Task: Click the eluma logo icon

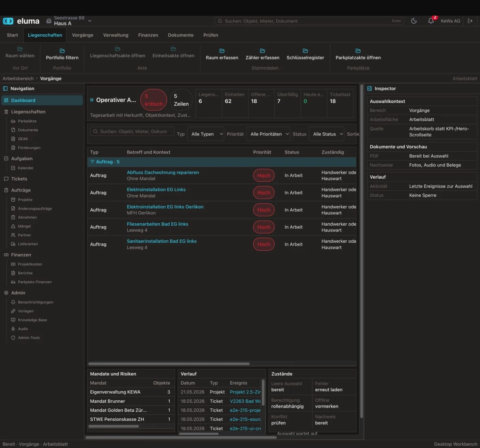Action: point(8,21)
